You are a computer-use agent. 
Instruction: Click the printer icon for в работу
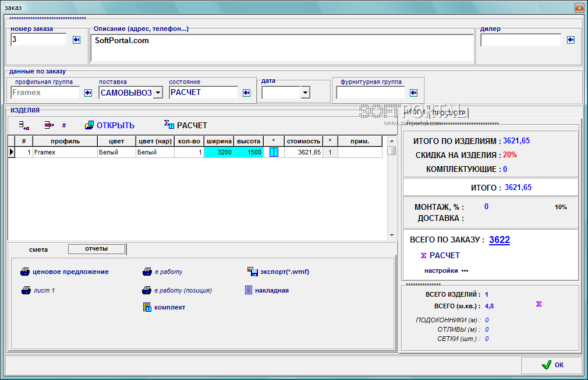click(x=147, y=272)
